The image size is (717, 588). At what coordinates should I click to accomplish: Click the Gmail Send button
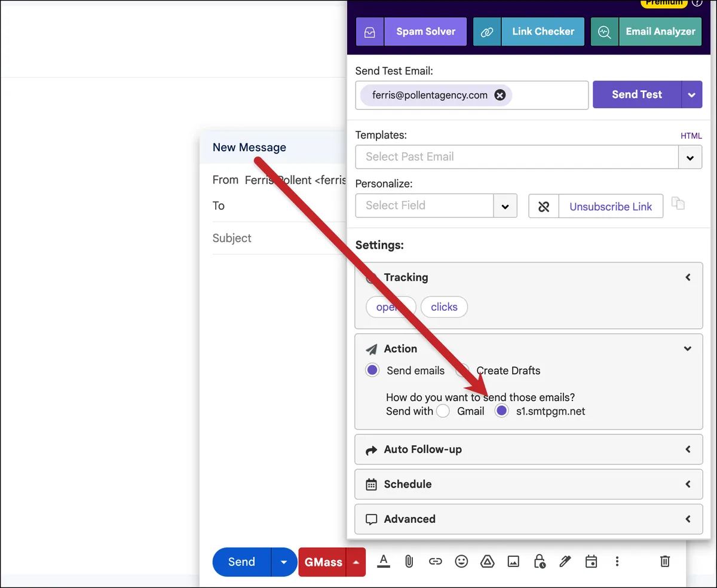[x=241, y=562]
